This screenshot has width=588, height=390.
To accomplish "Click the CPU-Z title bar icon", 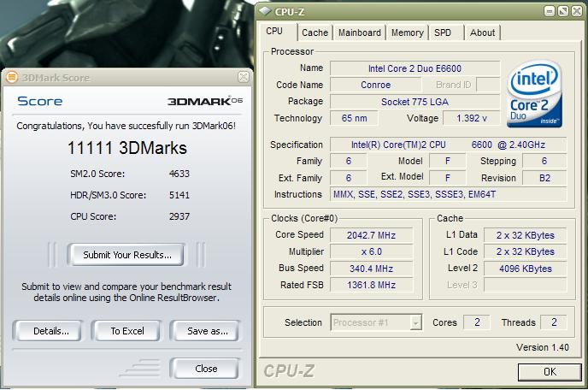I will click(x=266, y=11).
